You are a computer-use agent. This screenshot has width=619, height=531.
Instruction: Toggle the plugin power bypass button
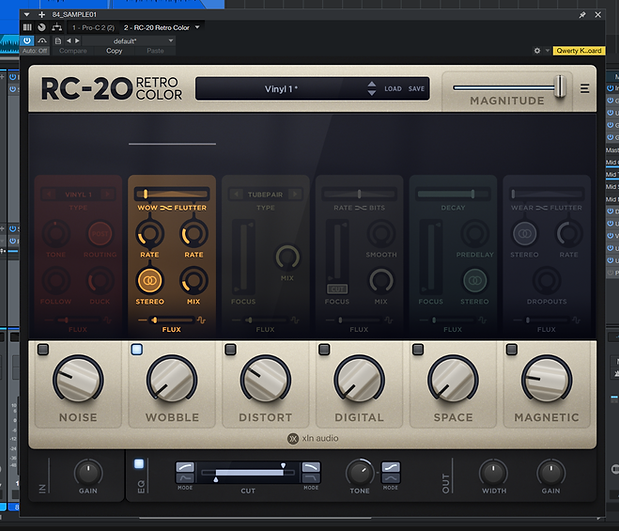[x=27, y=41]
